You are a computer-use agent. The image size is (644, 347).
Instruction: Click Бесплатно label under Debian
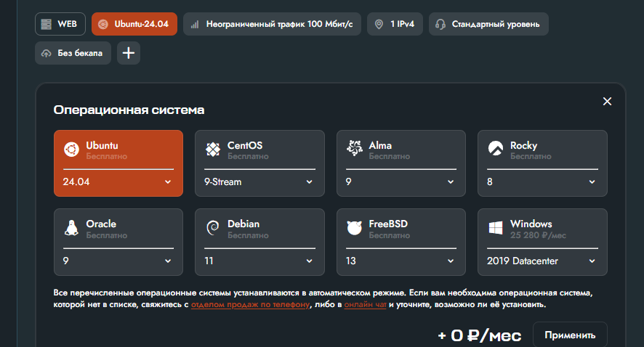tap(248, 235)
